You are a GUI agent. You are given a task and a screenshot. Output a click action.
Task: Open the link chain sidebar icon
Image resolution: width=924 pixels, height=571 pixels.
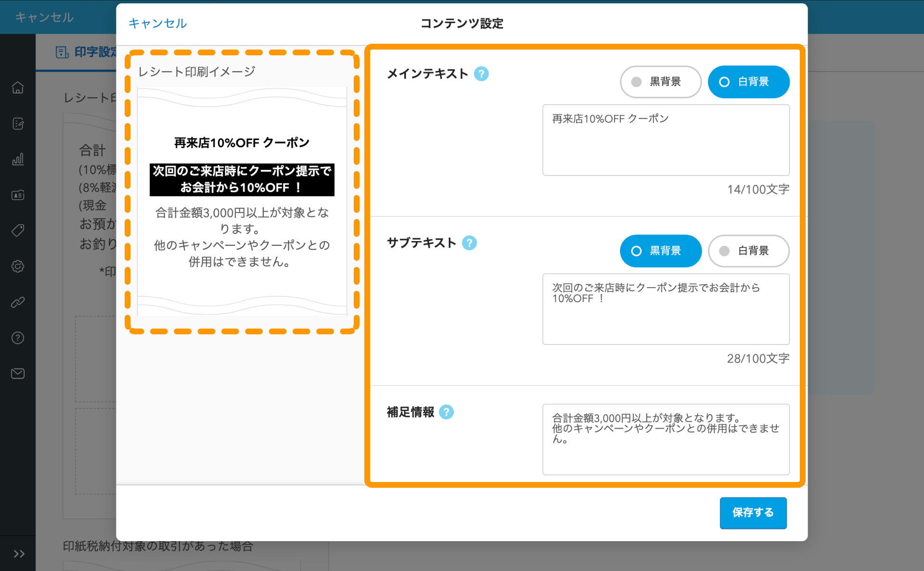18,302
